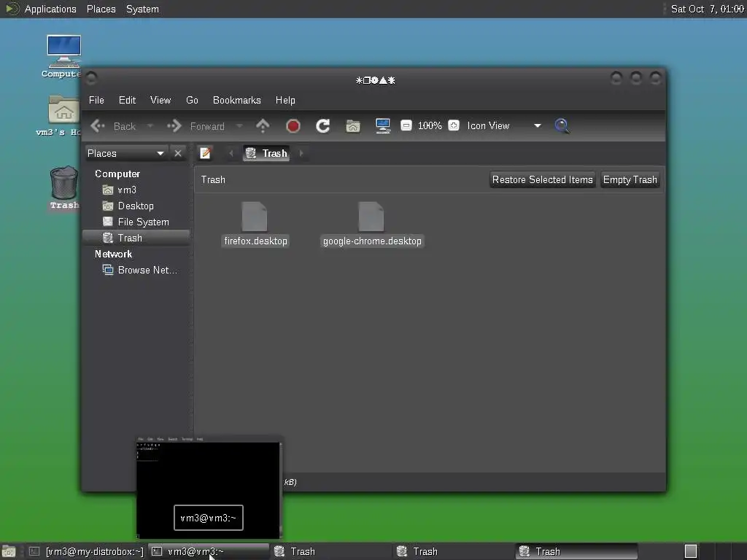Click the Empty Trash button
Screen dimensions: 747x560
pos(630,179)
